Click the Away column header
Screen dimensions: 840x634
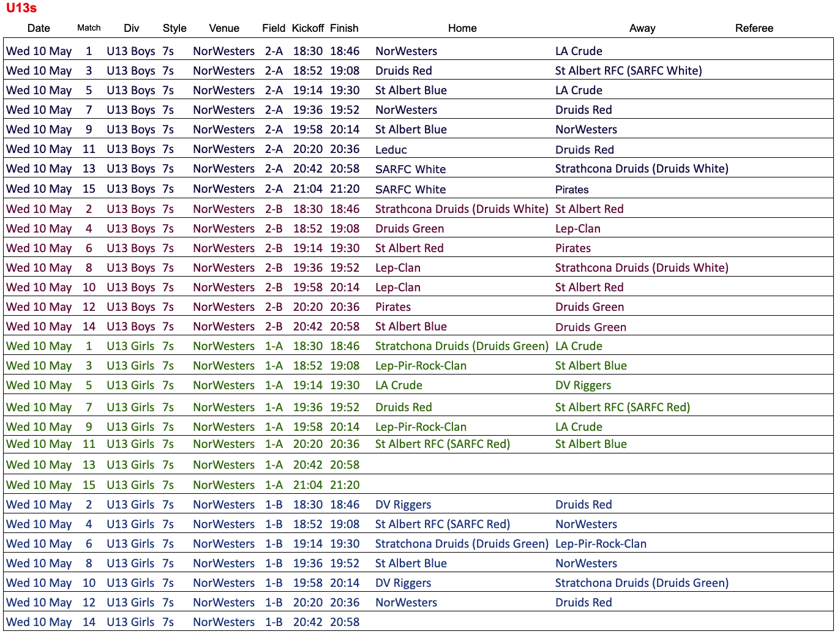point(642,28)
